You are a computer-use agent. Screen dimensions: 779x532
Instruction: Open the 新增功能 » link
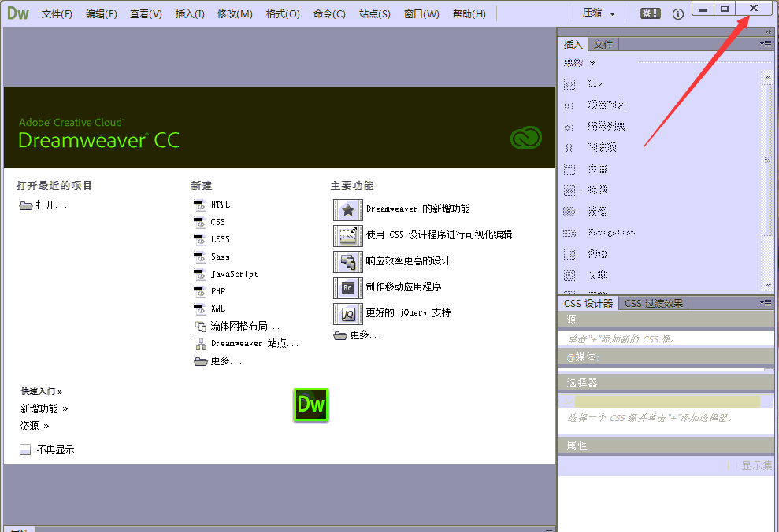[x=44, y=409]
